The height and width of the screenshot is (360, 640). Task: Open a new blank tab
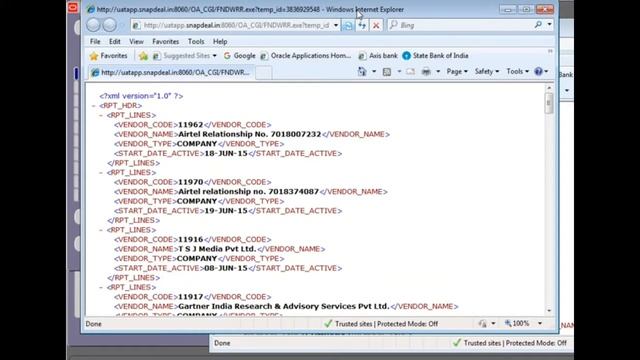[263, 73]
